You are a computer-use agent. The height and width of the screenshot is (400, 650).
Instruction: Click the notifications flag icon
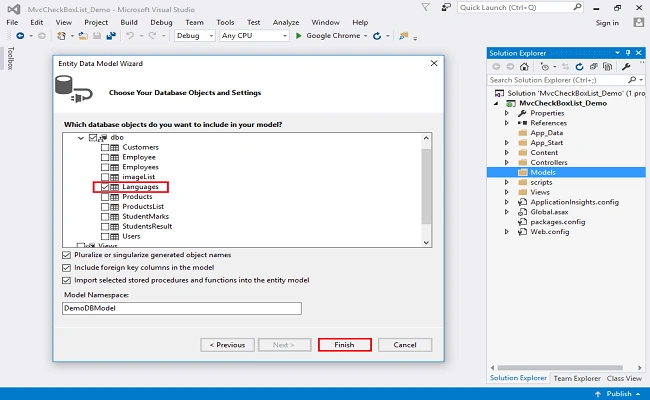tap(425, 7)
